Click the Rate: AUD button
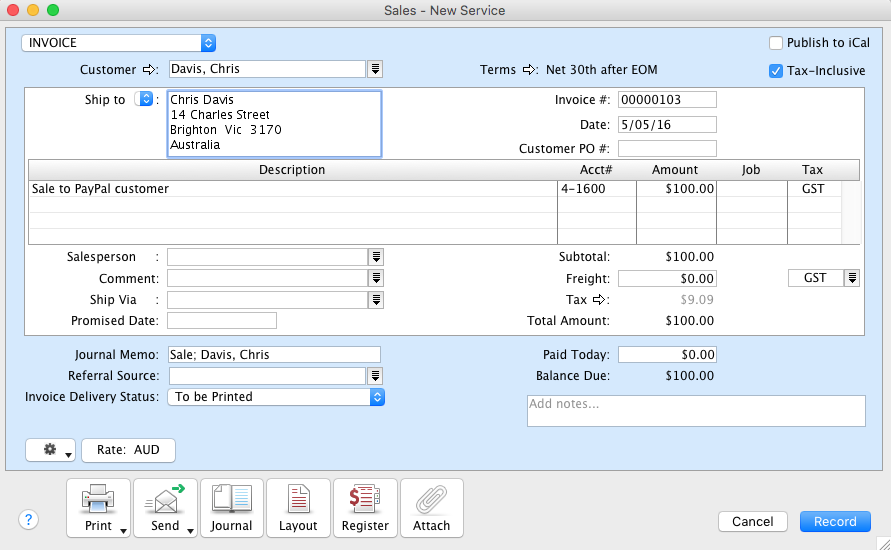 128,450
